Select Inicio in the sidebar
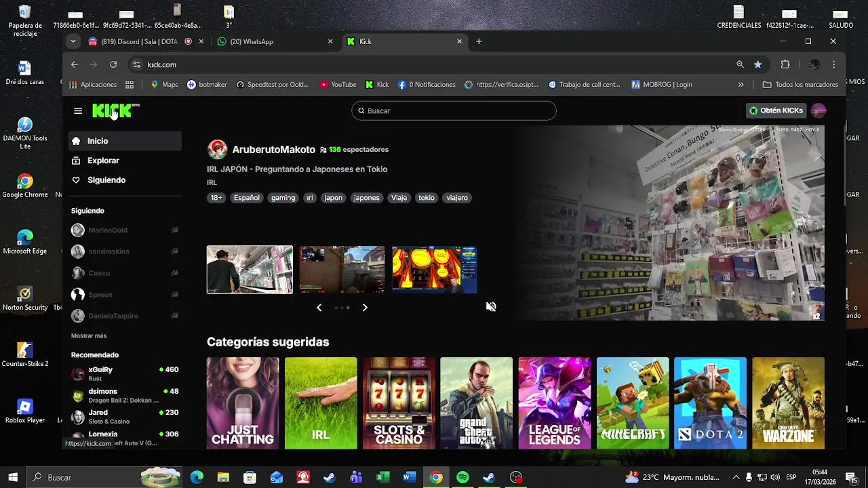The width and height of the screenshot is (868, 488). point(125,141)
